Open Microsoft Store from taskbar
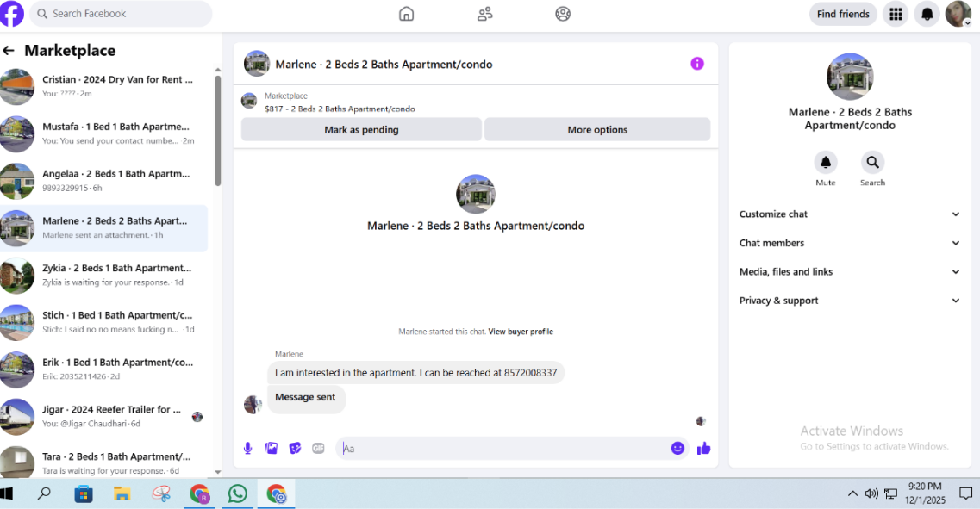Viewport: 980px width, 509px height. [83, 494]
